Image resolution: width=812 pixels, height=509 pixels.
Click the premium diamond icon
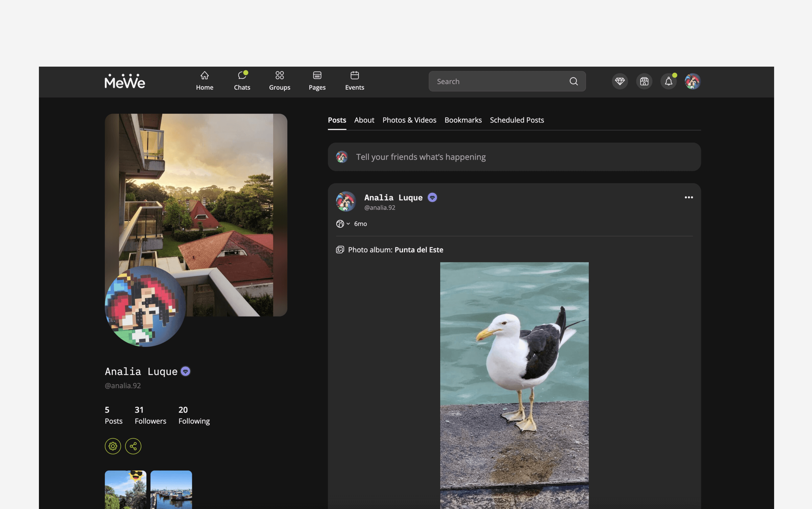coord(619,82)
